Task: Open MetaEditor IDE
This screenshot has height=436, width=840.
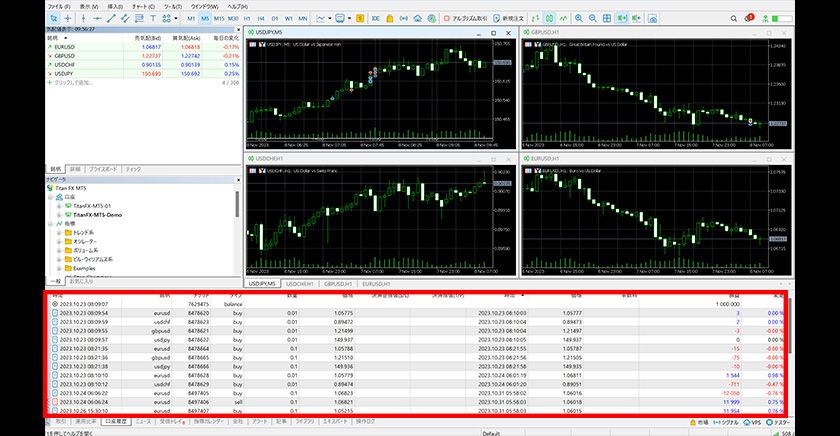Action: pyautogui.click(x=376, y=18)
